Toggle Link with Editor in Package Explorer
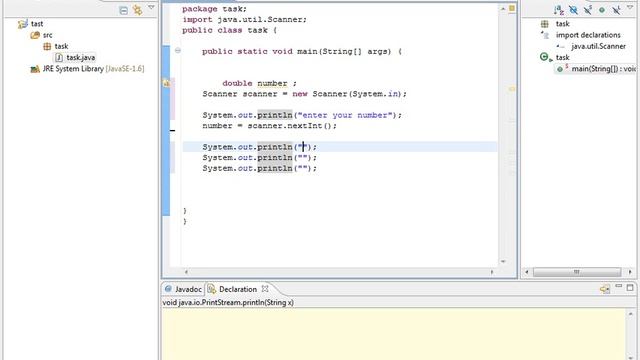The width and height of the screenshot is (640, 360). click(x=138, y=10)
